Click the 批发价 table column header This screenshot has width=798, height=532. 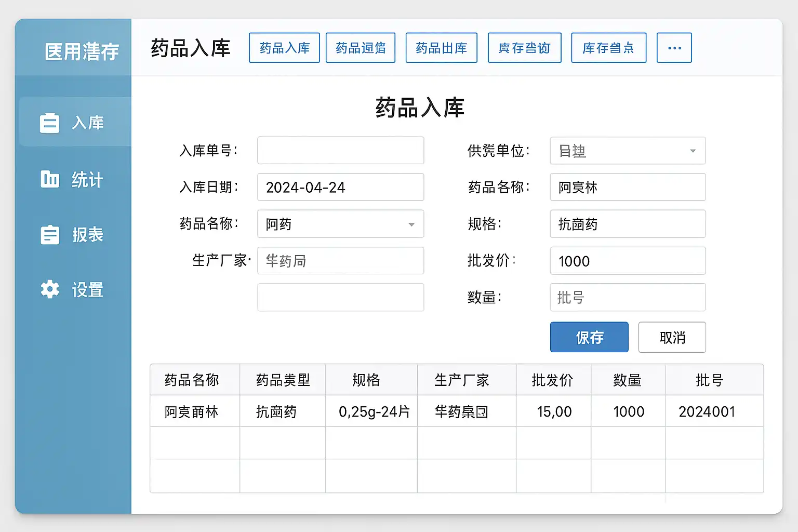(x=553, y=380)
